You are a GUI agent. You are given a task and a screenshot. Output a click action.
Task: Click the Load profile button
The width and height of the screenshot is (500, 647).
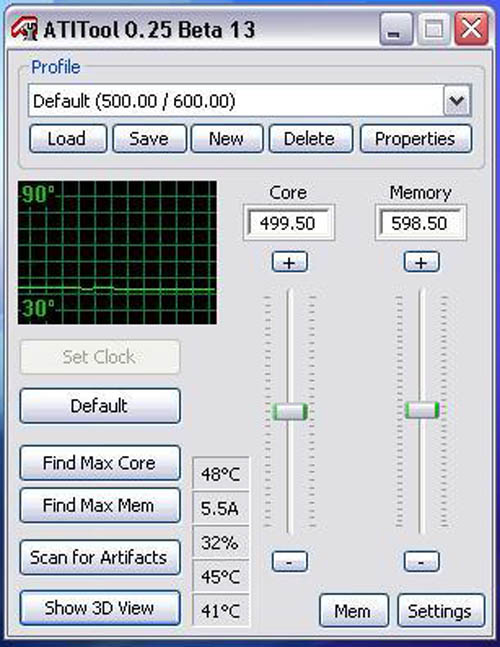(x=68, y=139)
